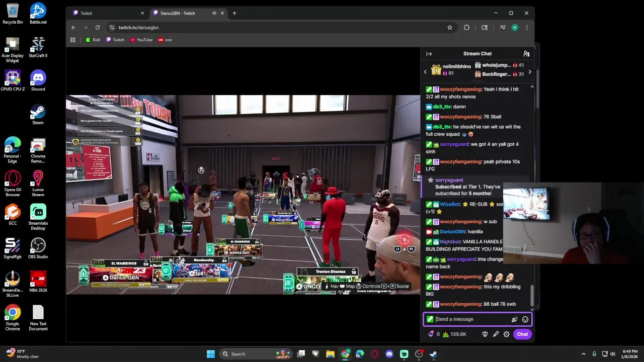
Task: Open the mod sword icon below chat
Action: coord(496,334)
